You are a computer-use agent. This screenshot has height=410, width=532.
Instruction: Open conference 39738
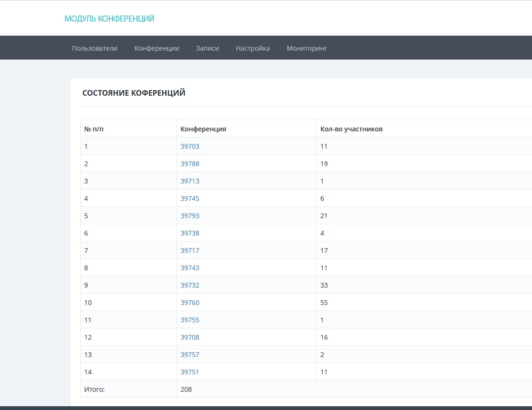point(190,233)
